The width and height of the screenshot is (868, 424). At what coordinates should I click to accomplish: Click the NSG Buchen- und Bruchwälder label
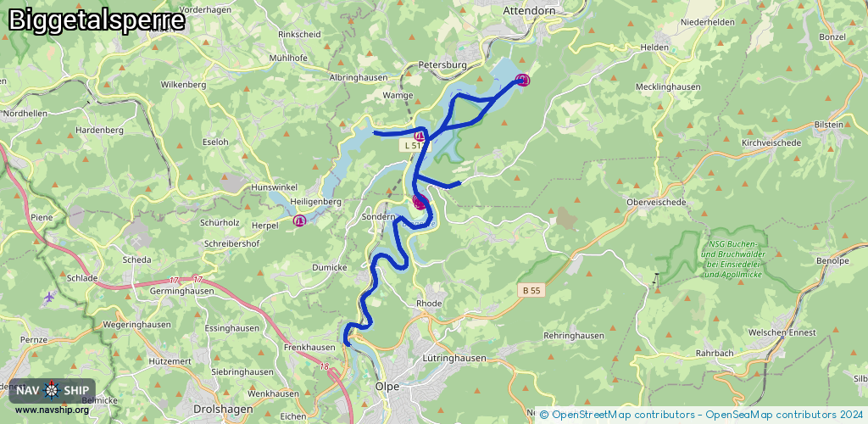pyautogui.click(x=733, y=259)
